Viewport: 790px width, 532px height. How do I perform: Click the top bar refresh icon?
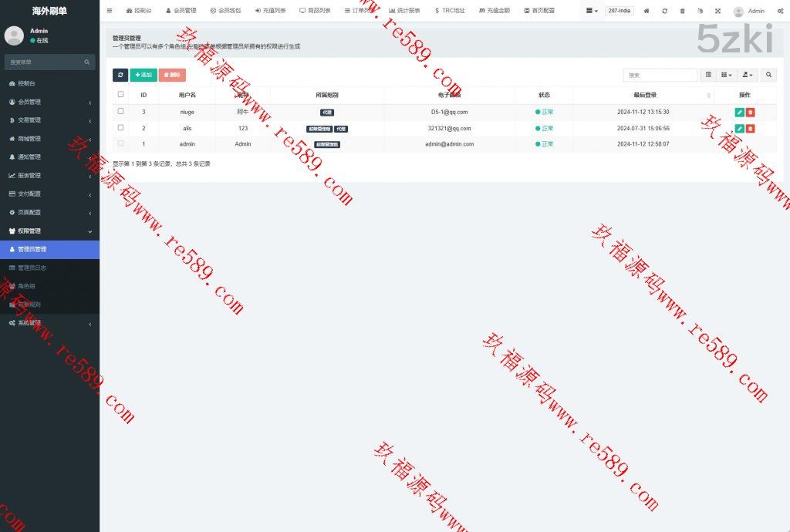(664, 11)
